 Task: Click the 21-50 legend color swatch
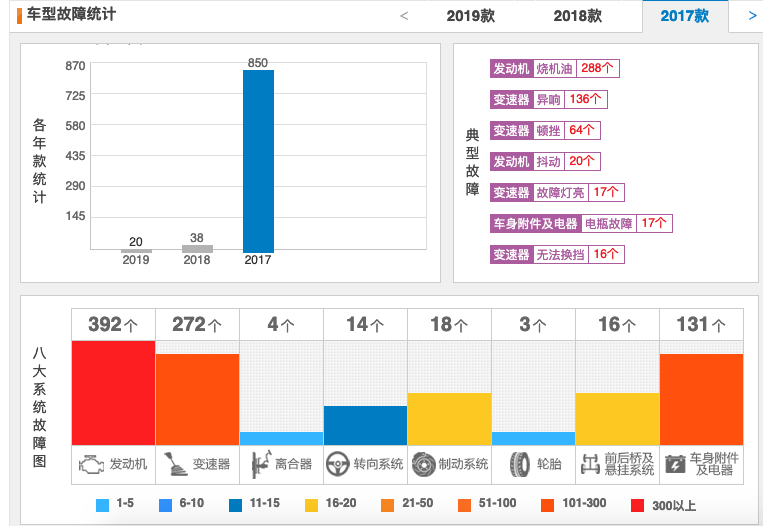click(387, 506)
